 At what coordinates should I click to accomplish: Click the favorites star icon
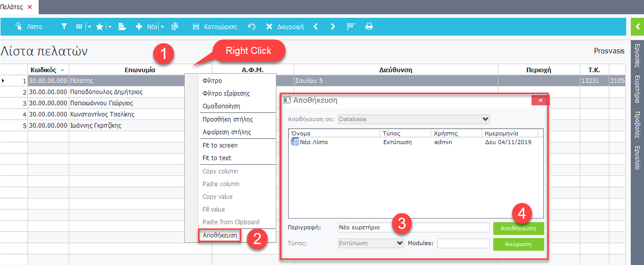(100, 26)
